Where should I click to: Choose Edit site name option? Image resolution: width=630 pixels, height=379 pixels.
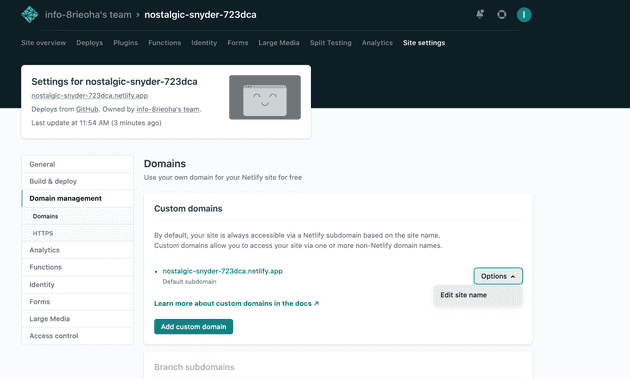click(x=478, y=295)
